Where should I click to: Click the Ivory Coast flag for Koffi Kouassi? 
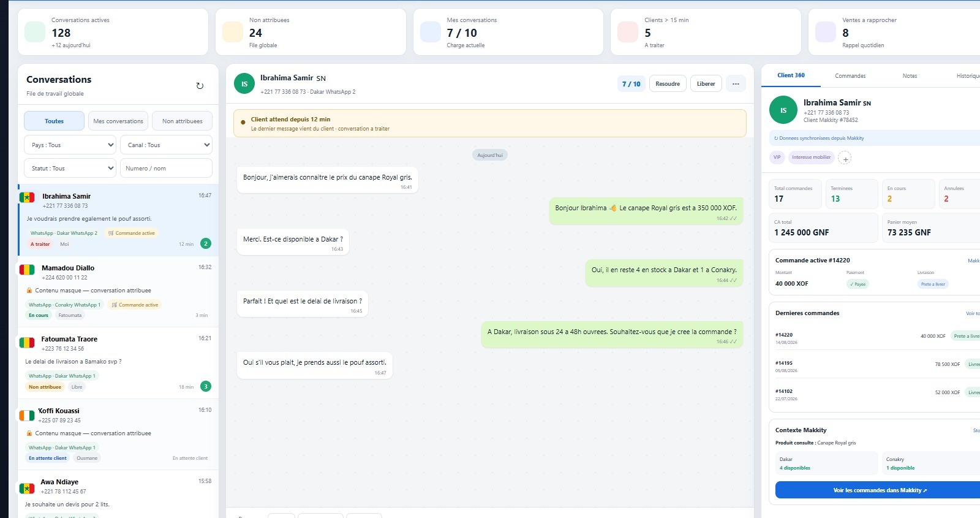(27, 416)
